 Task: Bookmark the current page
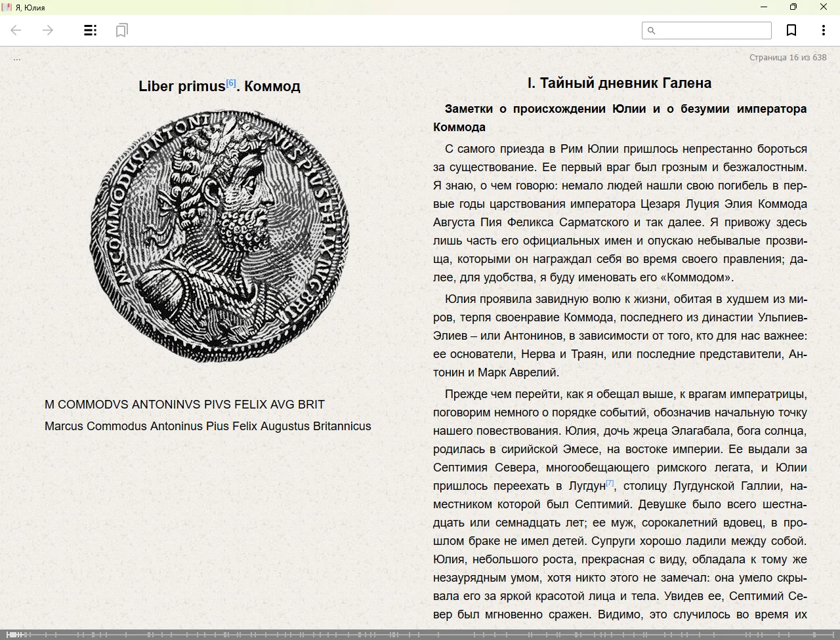pos(791,30)
